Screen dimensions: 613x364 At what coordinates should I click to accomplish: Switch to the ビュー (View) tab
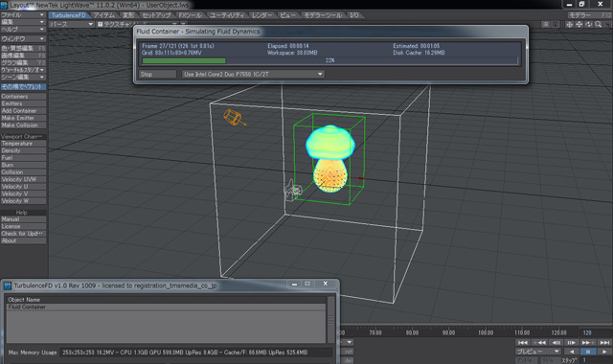point(287,15)
